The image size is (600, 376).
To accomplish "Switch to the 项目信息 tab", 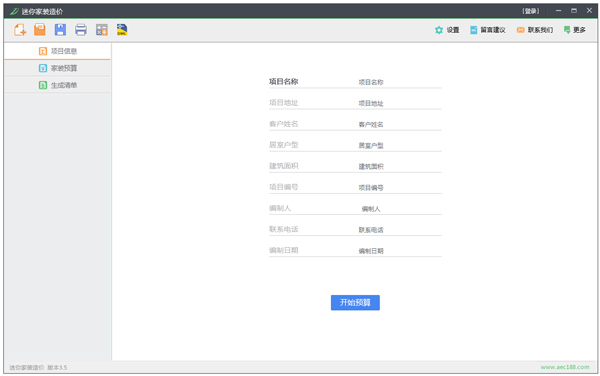I will 57,51.
